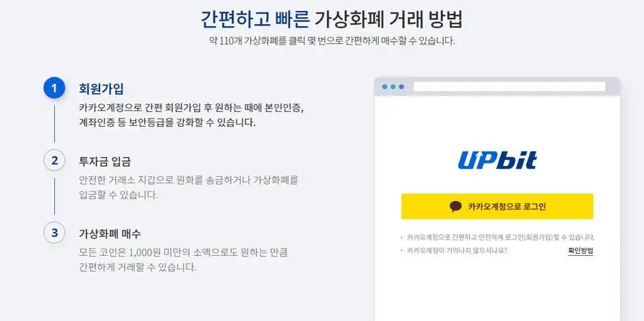Click the yellow 카카오계정으로 로그인 button
The width and height of the screenshot is (644, 321).
pyautogui.click(x=497, y=206)
